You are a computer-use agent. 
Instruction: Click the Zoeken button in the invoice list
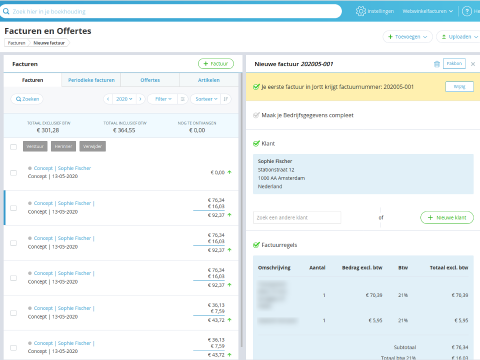(x=27, y=99)
